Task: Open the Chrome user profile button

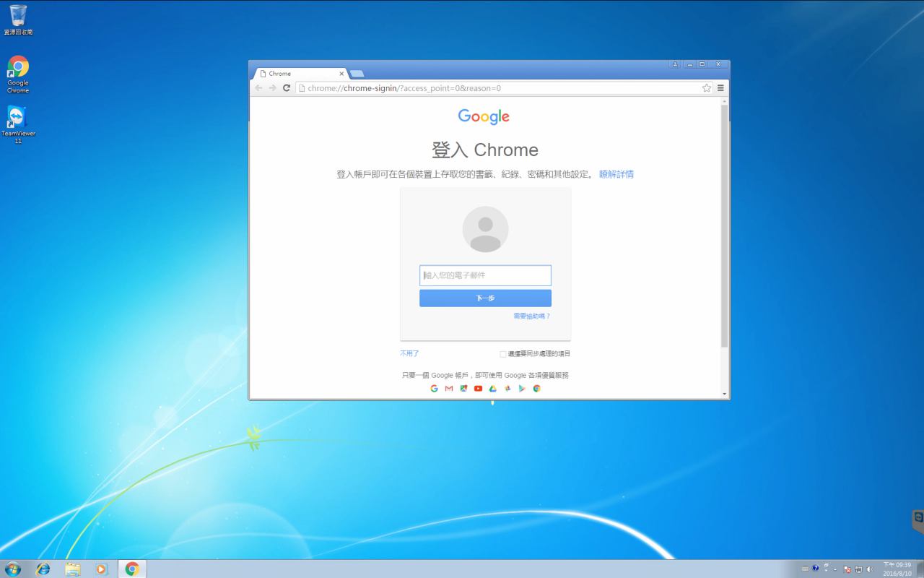Action: pyautogui.click(x=676, y=64)
